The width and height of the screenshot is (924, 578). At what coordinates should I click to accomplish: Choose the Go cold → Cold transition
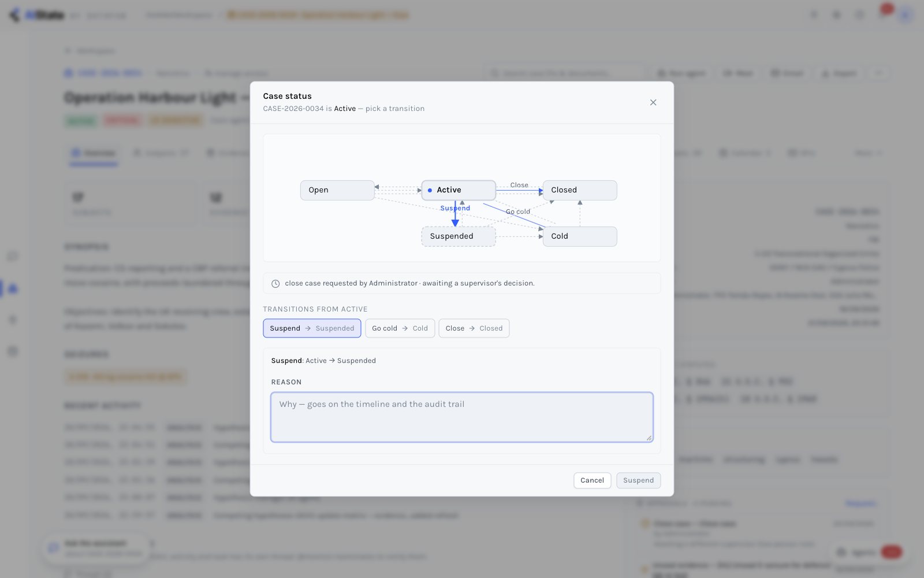tap(400, 328)
